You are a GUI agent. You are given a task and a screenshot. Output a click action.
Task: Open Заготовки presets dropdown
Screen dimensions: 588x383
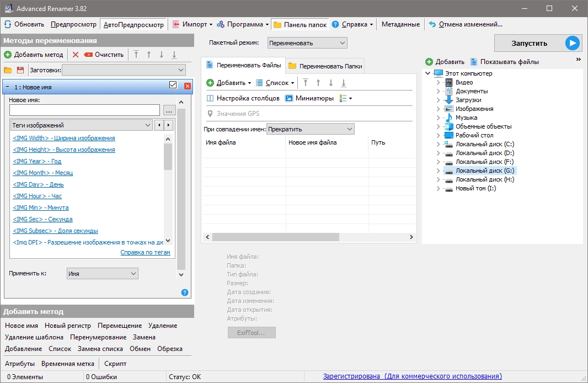(x=124, y=70)
